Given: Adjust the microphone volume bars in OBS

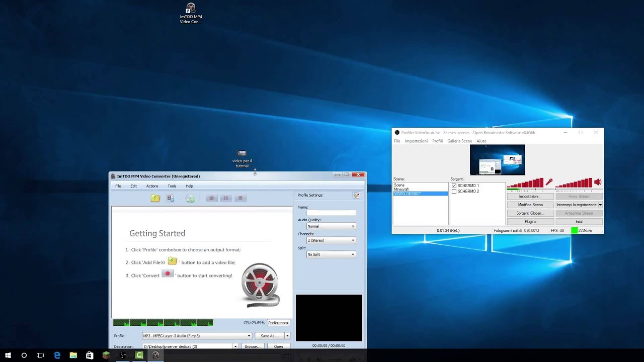Looking at the screenshot, I should [525, 183].
